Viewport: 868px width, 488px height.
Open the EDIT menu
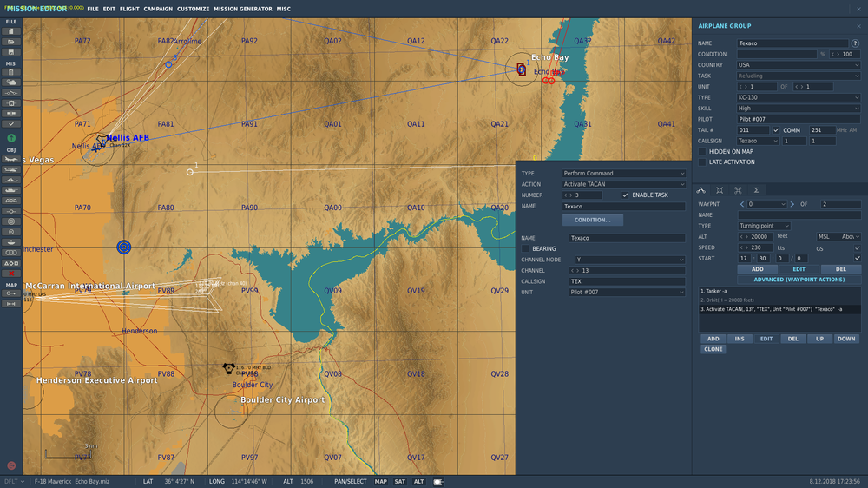point(109,9)
